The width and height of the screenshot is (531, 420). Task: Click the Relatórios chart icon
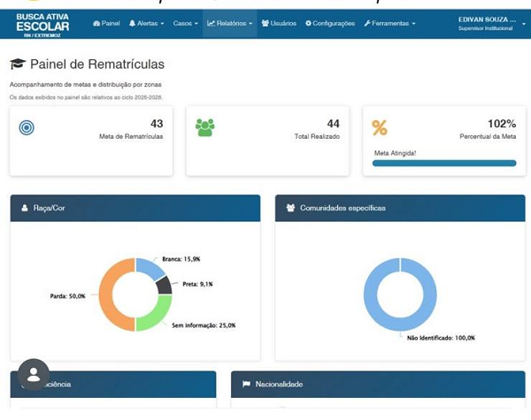211,23
